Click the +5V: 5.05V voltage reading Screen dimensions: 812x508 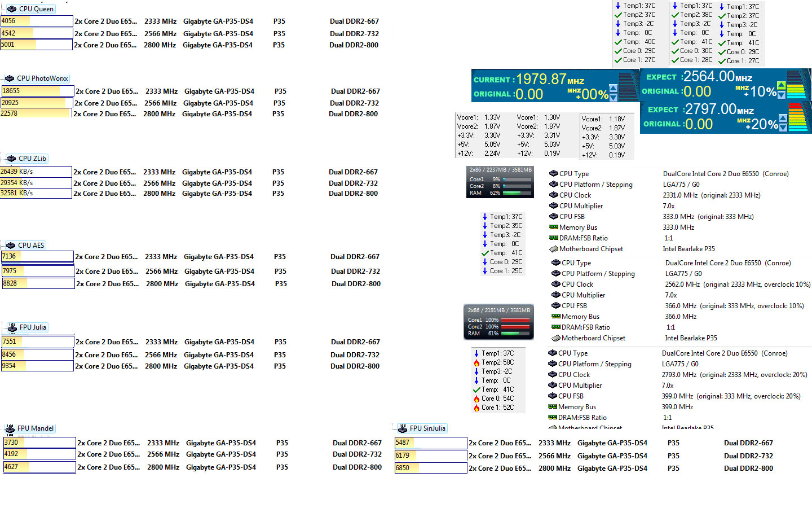click(x=479, y=144)
